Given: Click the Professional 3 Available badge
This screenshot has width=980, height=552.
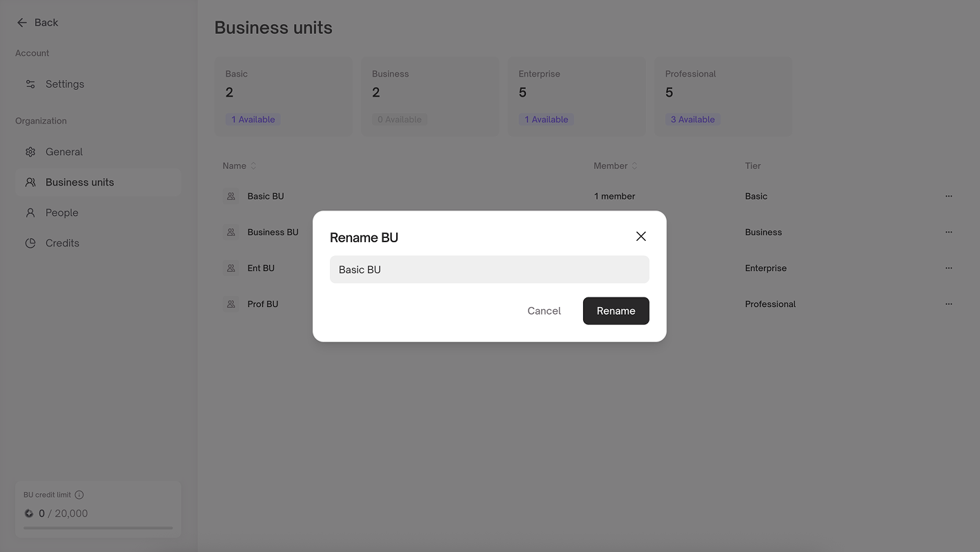Looking at the screenshot, I should pos(692,119).
